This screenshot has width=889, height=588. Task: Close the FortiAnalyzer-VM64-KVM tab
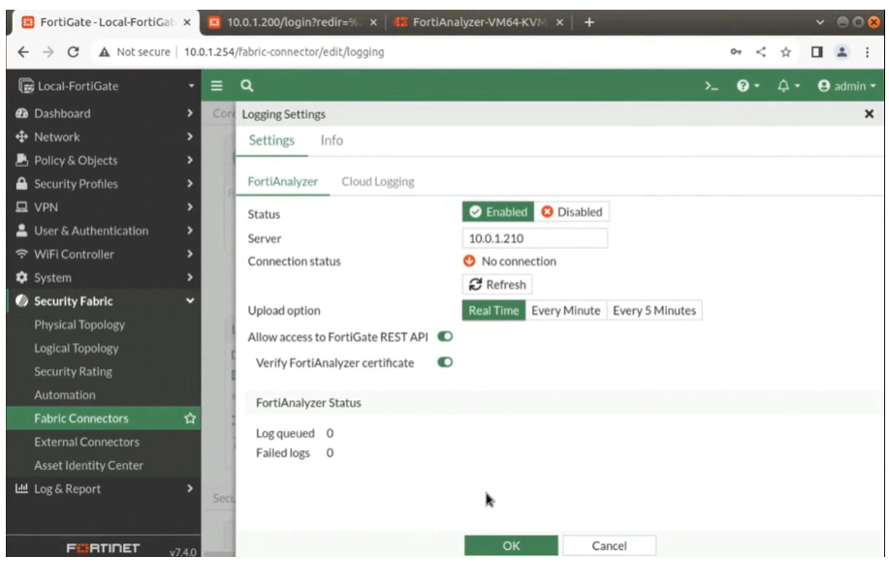pos(559,22)
